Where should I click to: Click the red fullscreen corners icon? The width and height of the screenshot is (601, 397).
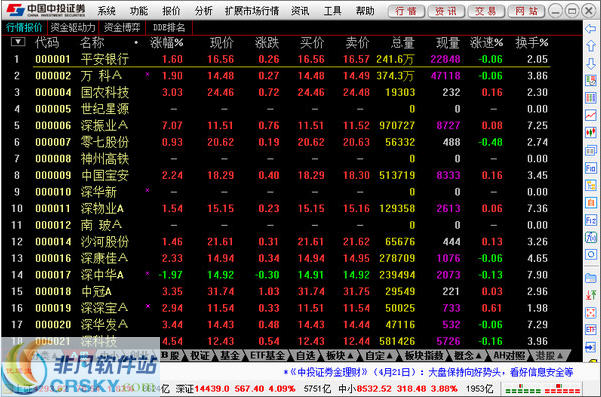[591, 312]
